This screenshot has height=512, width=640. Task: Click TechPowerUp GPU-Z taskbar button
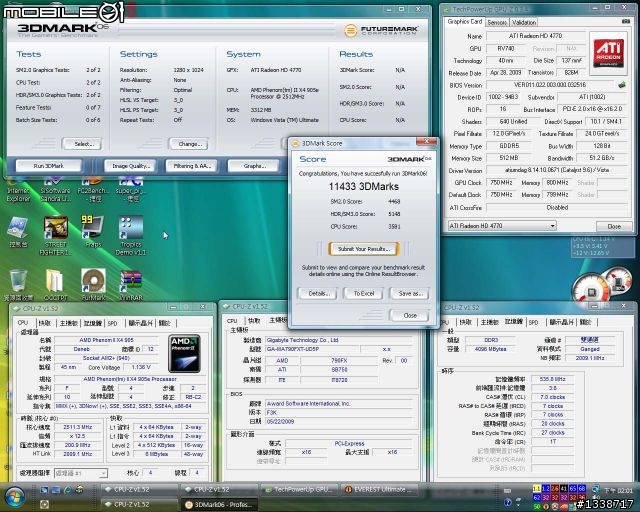tap(300, 489)
